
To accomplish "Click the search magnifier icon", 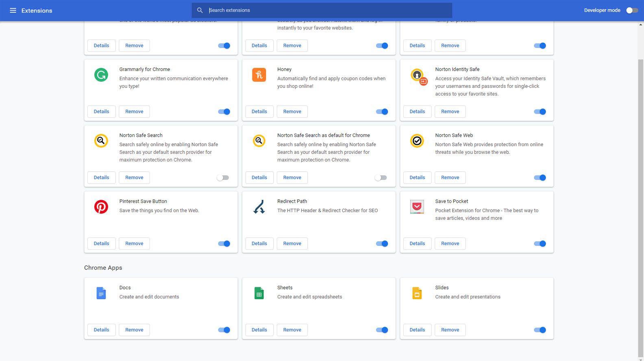I will [x=200, y=10].
